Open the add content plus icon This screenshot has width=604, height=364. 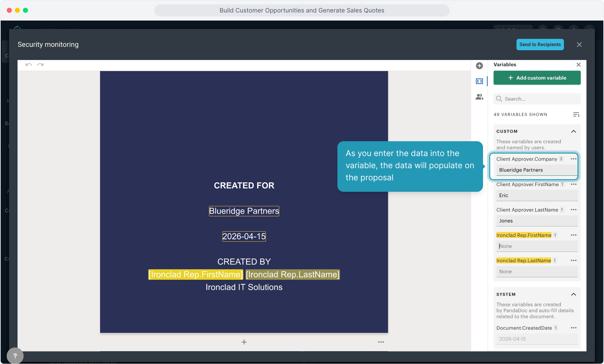479,66
